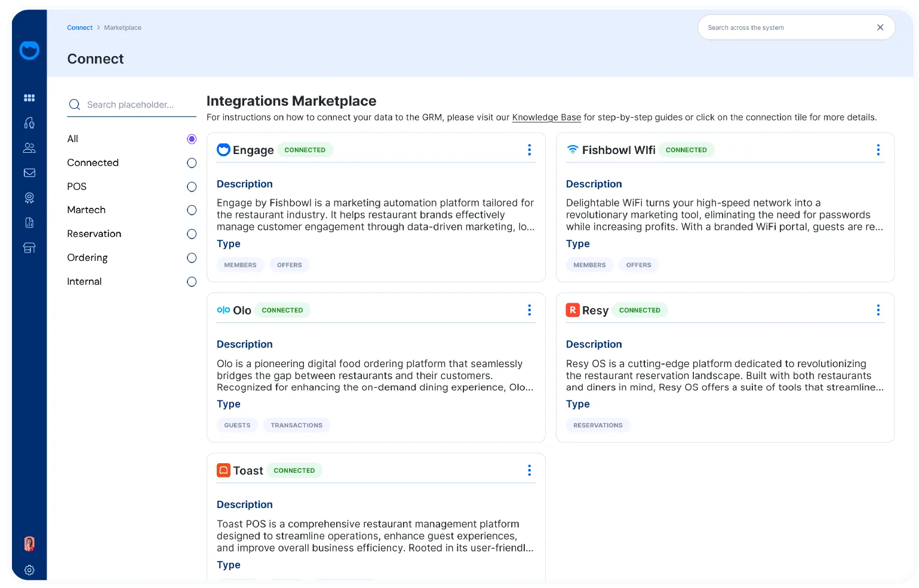This screenshot has height=588, width=919.
Task: Open the settings gear in the sidebar
Action: tap(29, 570)
